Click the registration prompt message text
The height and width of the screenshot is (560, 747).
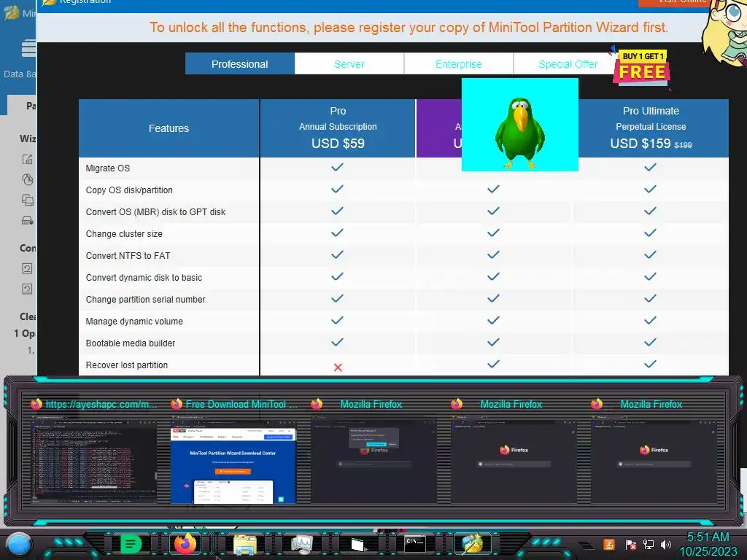coord(409,27)
